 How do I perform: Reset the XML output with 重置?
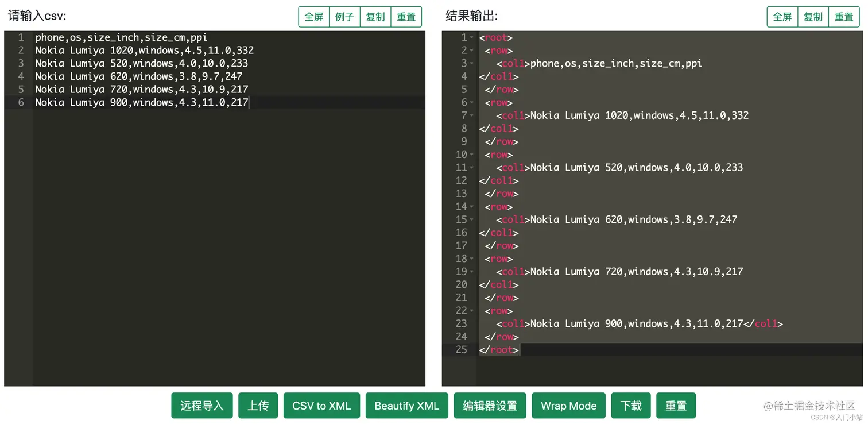click(844, 17)
